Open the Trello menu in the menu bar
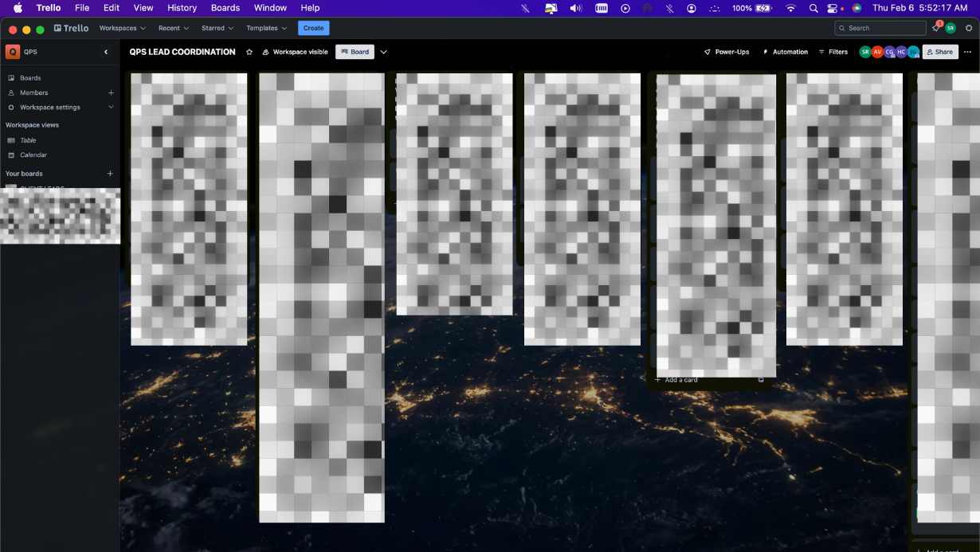980x552 pixels. 49,8
